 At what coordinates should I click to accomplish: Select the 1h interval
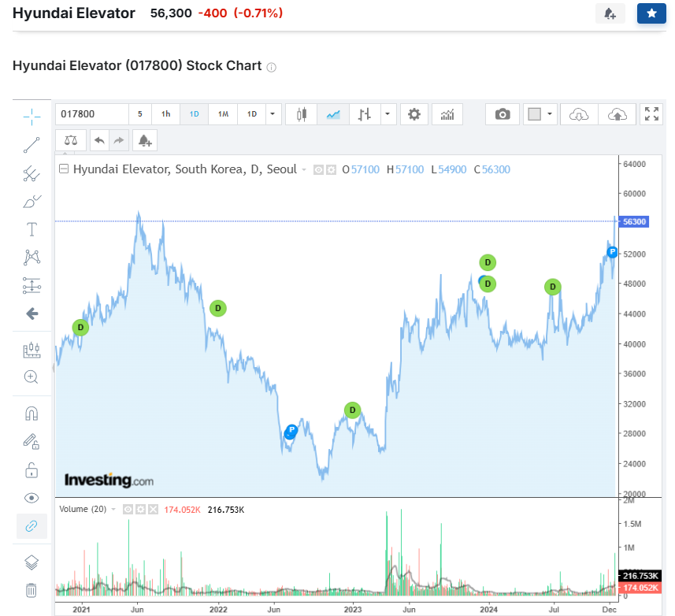click(165, 114)
